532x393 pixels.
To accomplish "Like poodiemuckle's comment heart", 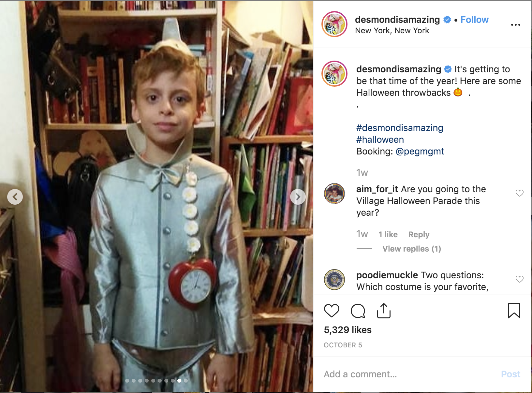I will pos(519,279).
